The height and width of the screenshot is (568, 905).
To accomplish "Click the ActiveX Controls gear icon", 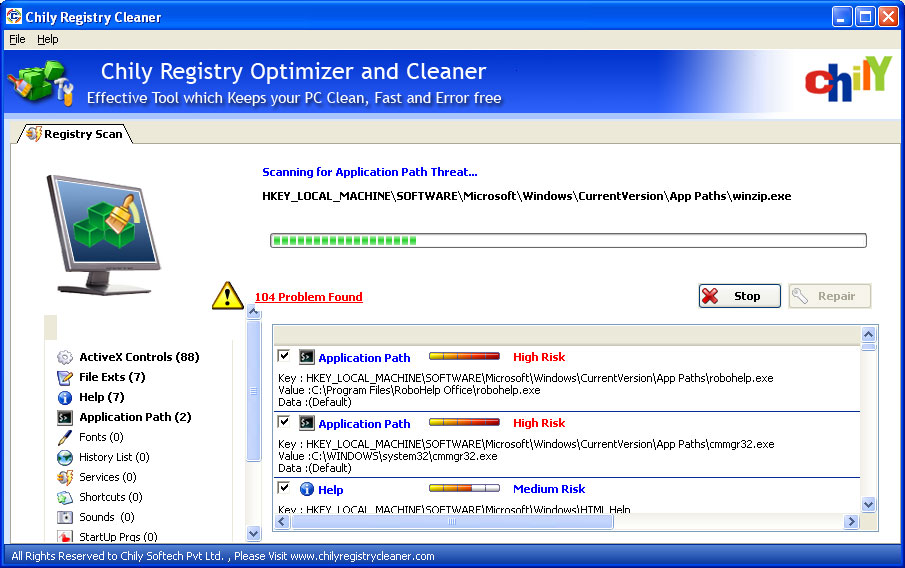I will (x=65, y=357).
